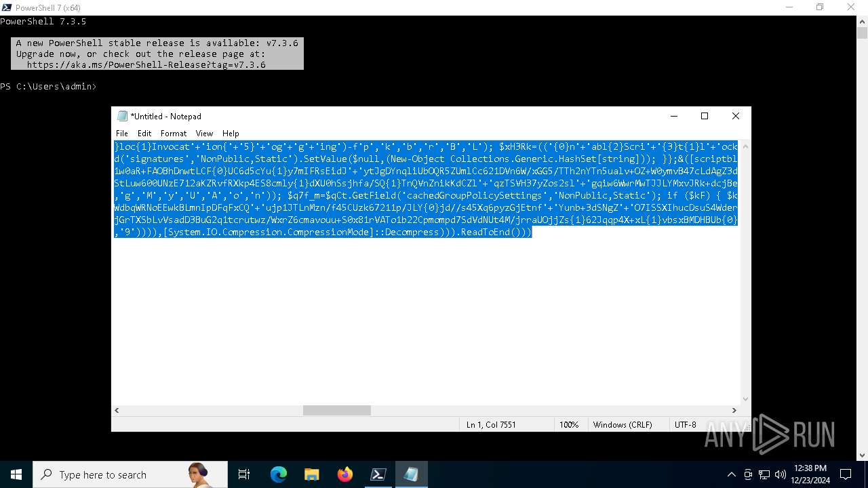Open the Format menu in Notepad
The image size is (868, 488).
coord(174,134)
